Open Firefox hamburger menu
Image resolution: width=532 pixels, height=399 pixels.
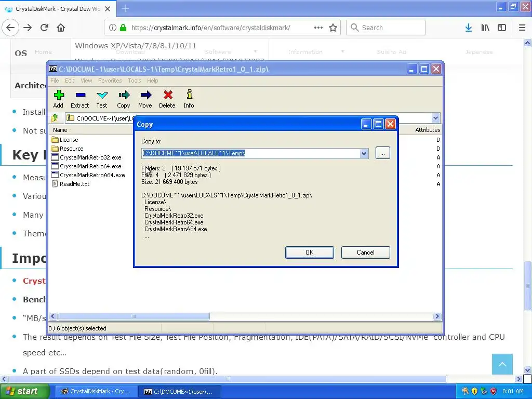(x=522, y=28)
